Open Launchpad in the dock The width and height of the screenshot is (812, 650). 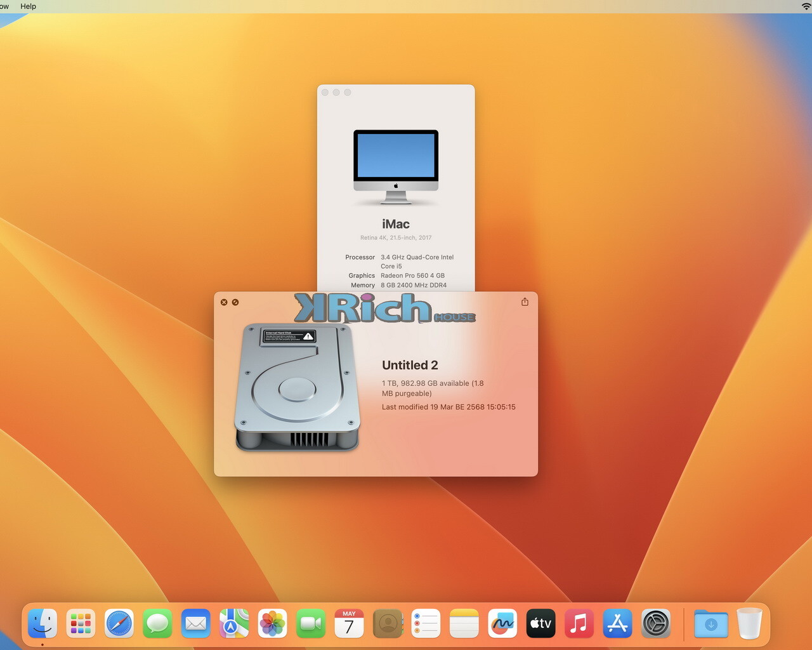(81, 624)
